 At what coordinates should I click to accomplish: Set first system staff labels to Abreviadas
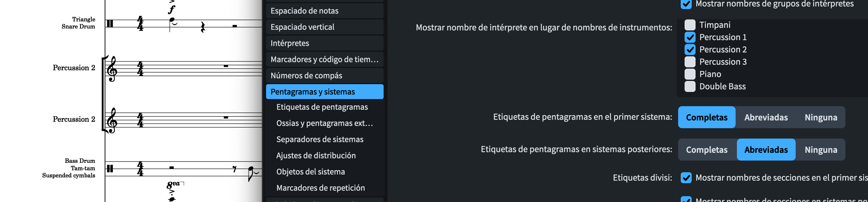click(766, 118)
